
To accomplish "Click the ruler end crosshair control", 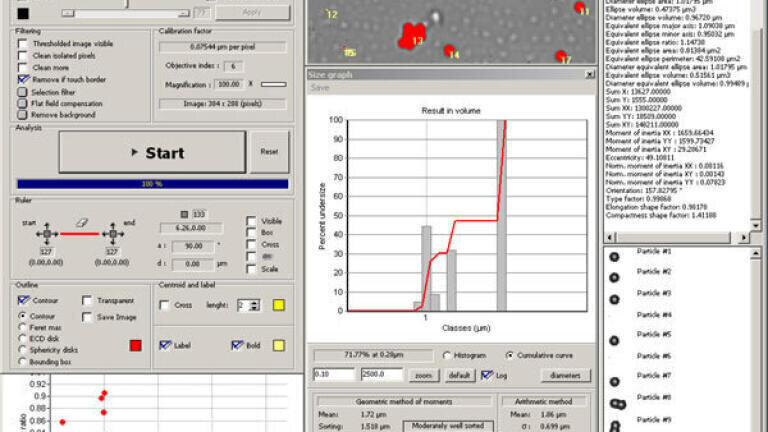I will click(113, 234).
